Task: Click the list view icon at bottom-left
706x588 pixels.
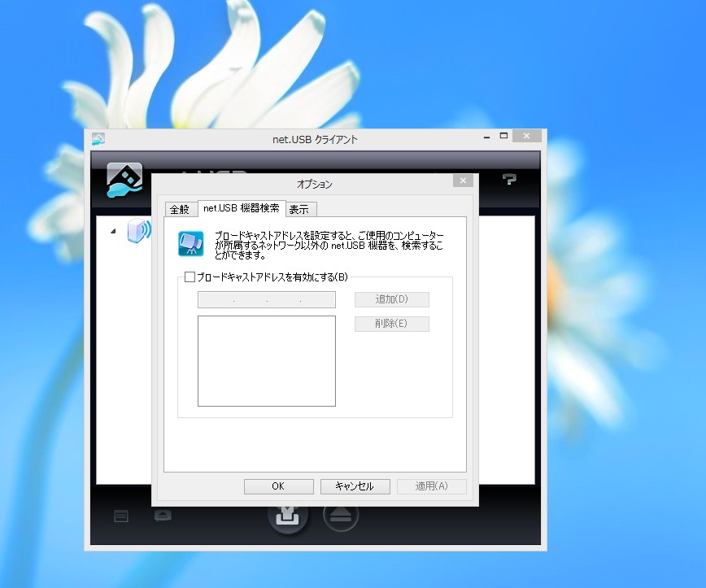Action: [x=121, y=516]
